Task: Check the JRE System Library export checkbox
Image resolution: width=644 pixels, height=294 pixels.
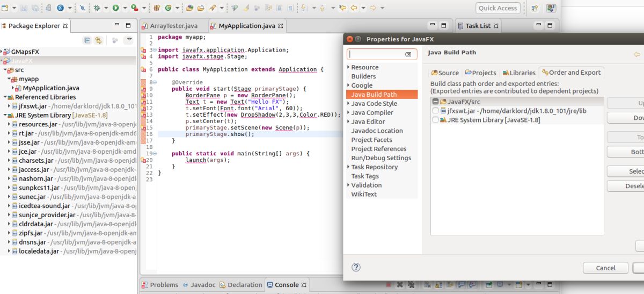Action: pyautogui.click(x=435, y=120)
